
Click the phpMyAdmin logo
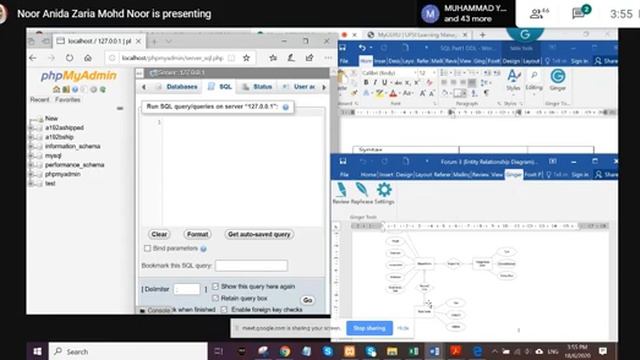pyautogui.click(x=78, y=76)
